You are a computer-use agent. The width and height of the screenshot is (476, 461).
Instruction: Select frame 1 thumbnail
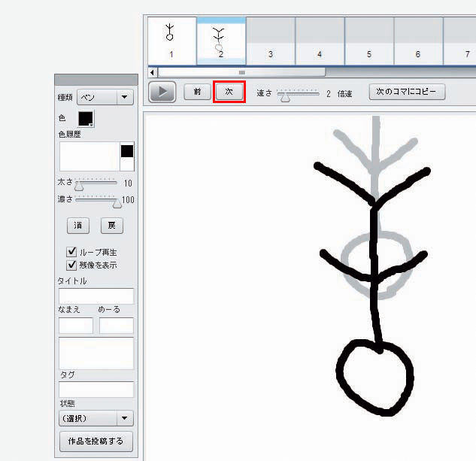[x=171, y=41]
